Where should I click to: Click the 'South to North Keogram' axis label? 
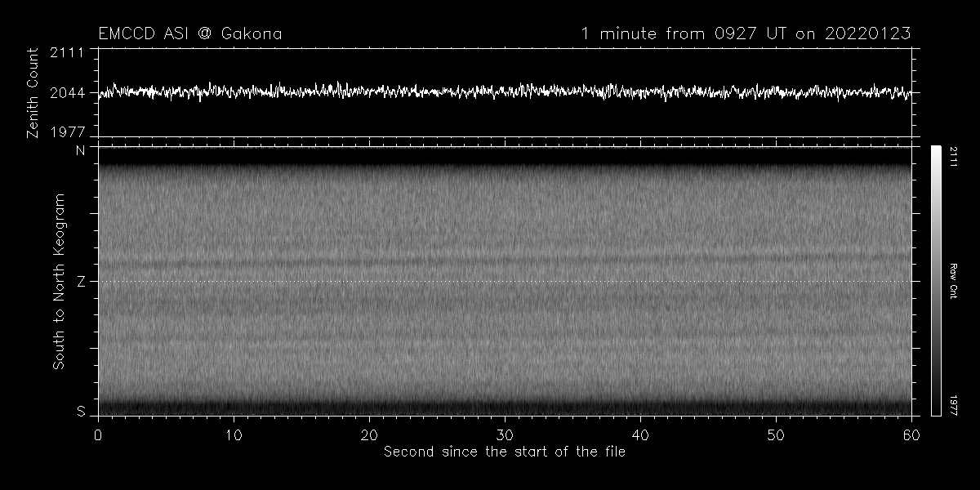coord(58,281)
